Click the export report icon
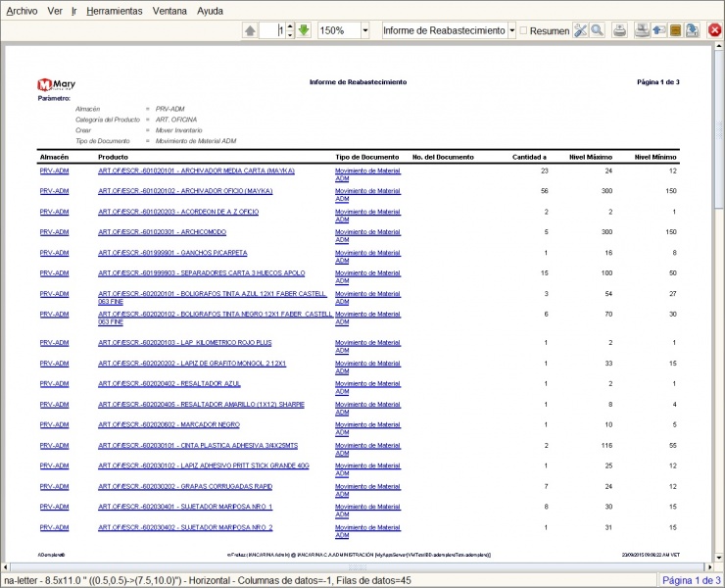Screen dimensions: 725x588 (x=692, y=31)
